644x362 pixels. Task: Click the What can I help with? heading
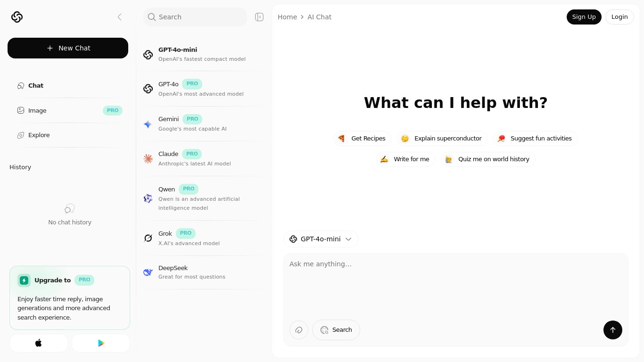point(456,103)
